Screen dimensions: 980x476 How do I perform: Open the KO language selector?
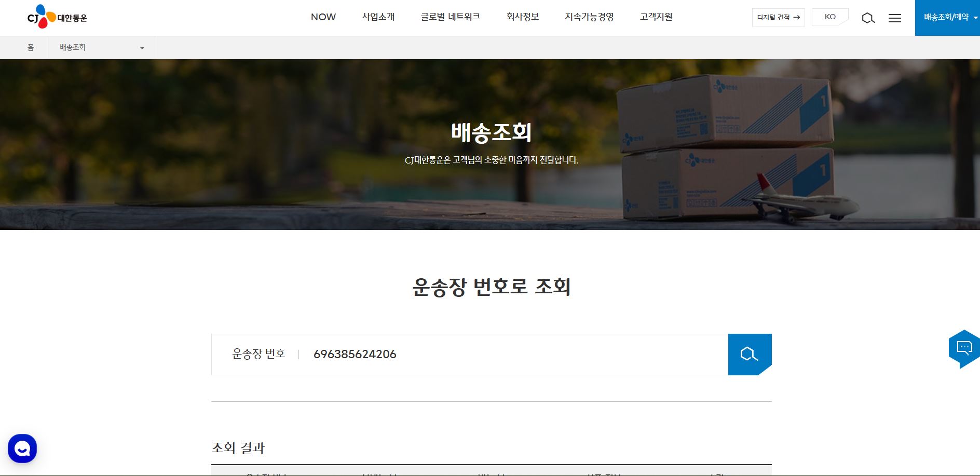click(x=829, y=17)
